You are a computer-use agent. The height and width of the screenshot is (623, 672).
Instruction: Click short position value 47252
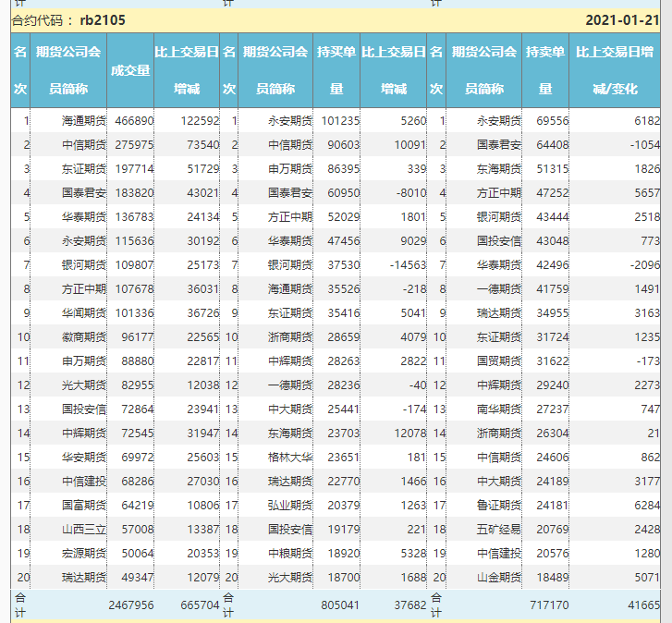click(x=553, y=193)
